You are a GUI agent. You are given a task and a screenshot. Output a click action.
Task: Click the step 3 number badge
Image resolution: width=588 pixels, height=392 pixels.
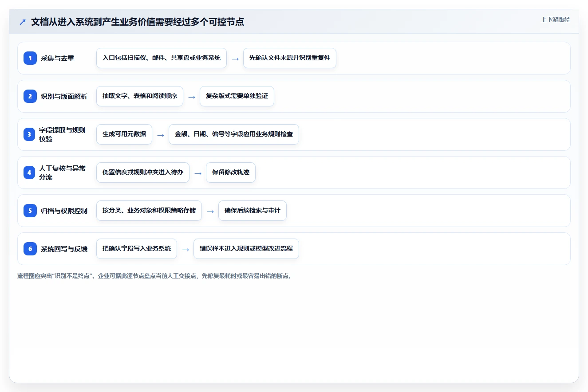29,134
